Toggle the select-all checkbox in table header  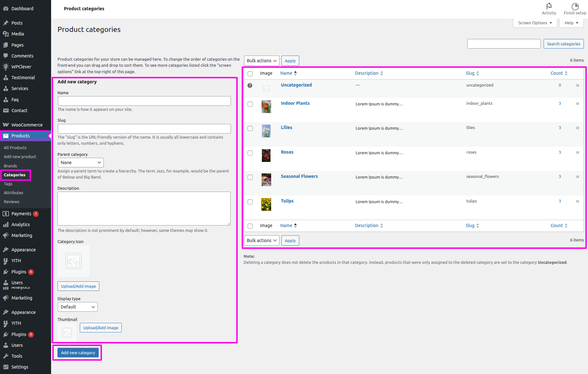[250, 74]
